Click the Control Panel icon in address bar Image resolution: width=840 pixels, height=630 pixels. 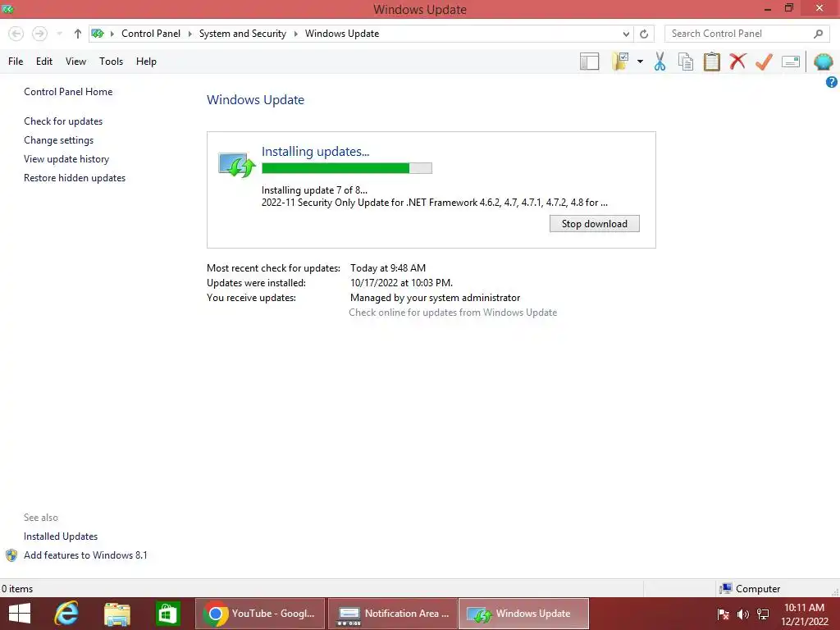click(x=98, y=34)
